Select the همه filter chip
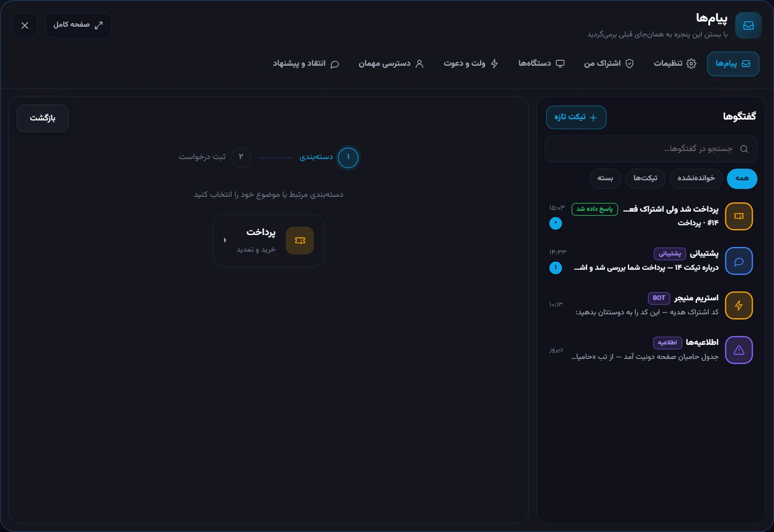Screen dimensions: 774x532 742,179
